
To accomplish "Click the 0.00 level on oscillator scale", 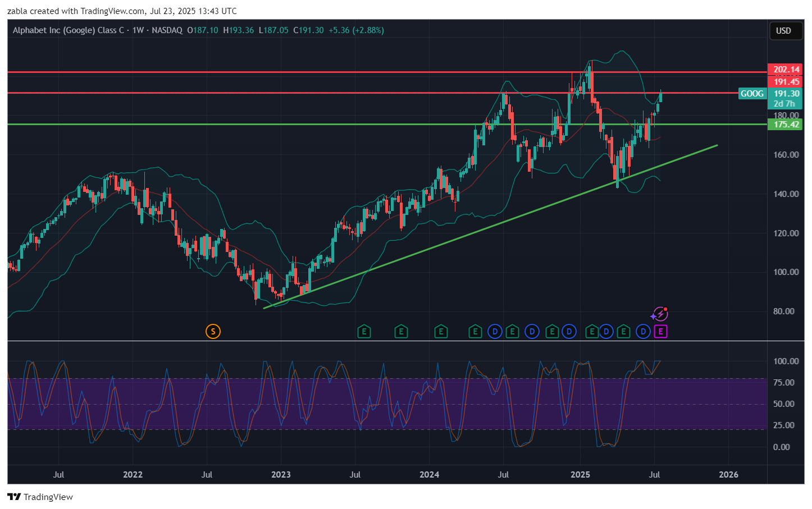I will [x=782, y=447].
